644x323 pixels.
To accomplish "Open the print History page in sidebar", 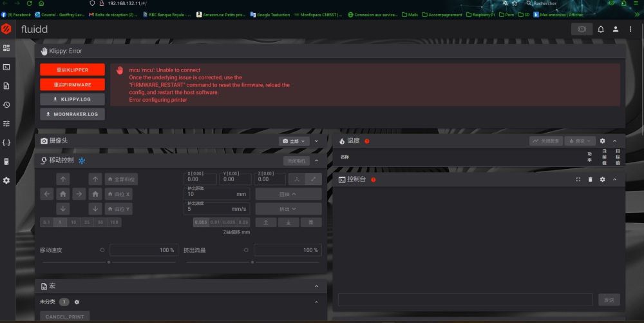I will point(6,105).
